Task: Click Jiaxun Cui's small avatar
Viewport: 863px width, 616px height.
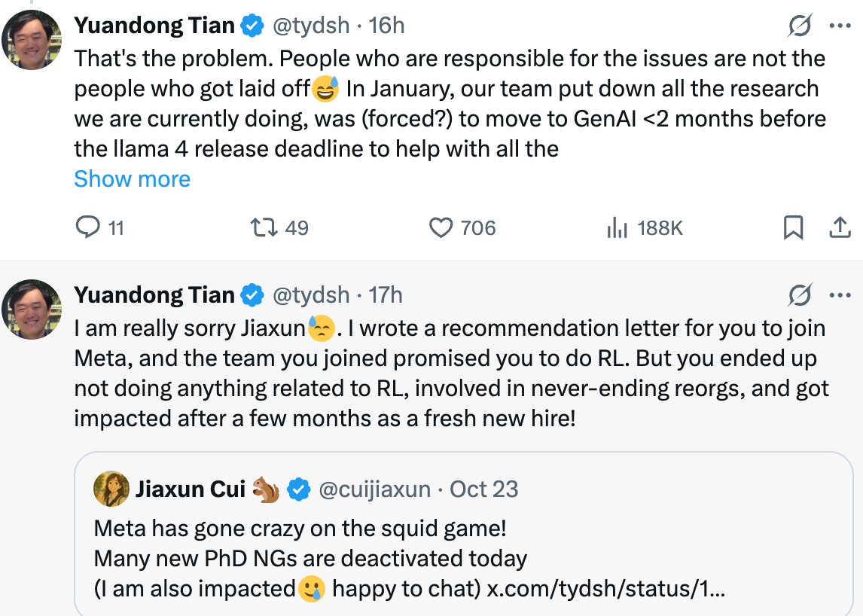Action: (x=111, y=489)
